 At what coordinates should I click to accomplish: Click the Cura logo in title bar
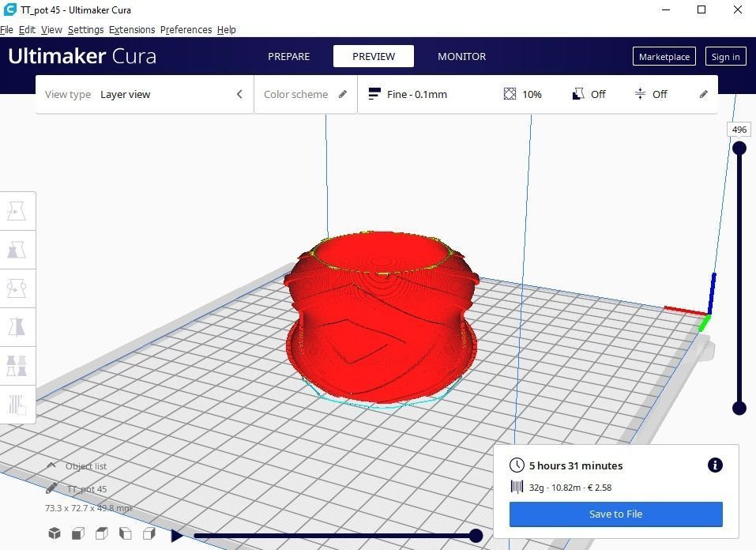(9, 9)
